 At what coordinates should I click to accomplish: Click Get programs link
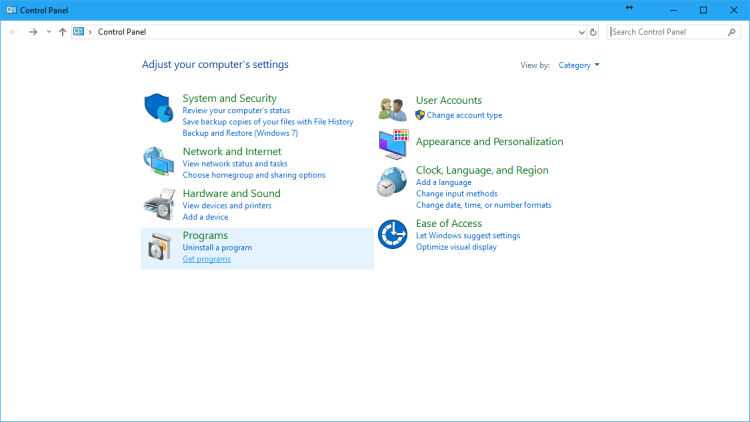pos(207,259)
